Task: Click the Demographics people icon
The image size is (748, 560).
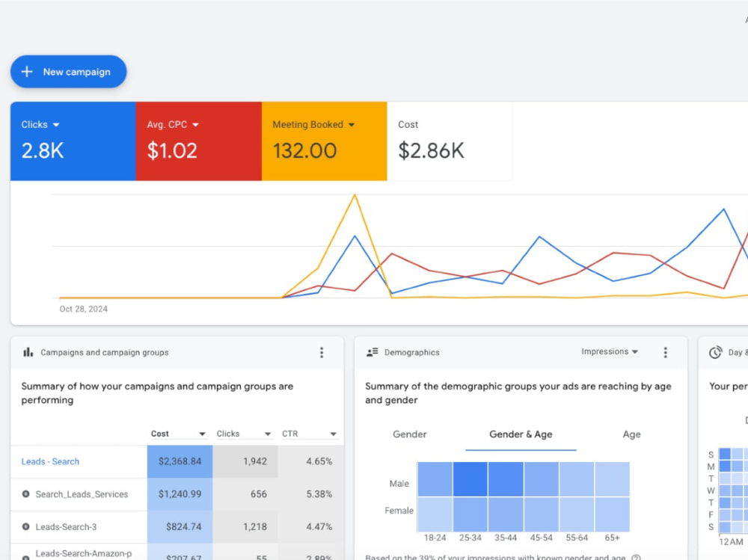Action: [372, 352]
